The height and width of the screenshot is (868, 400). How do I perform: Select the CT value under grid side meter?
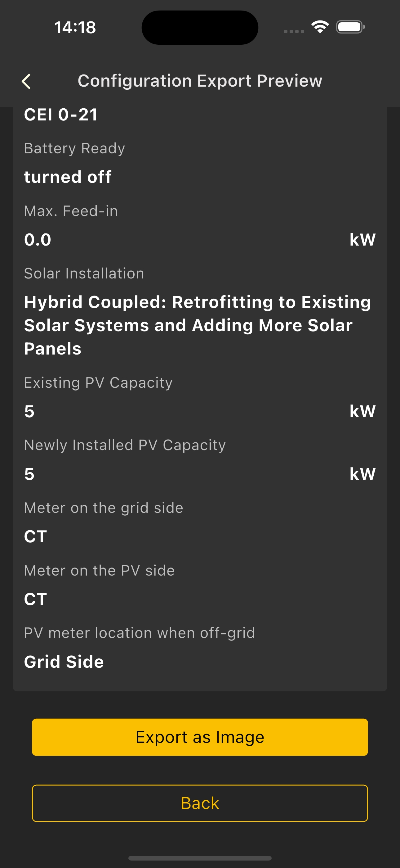point(35,536)
